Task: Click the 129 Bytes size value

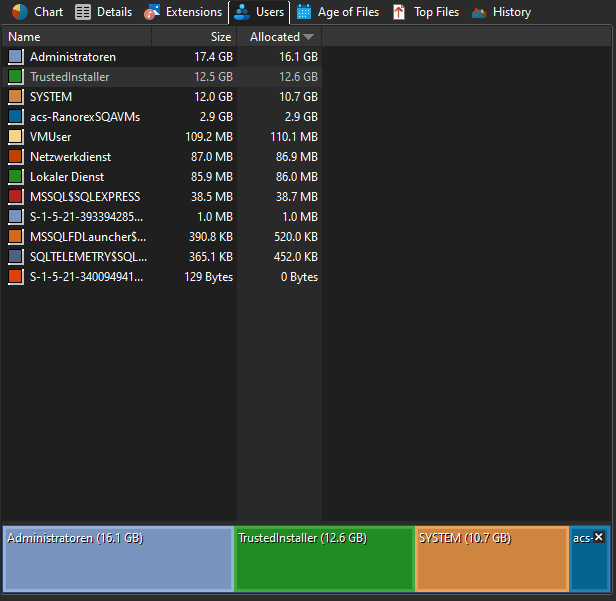Action: click(x=209, y=277)
